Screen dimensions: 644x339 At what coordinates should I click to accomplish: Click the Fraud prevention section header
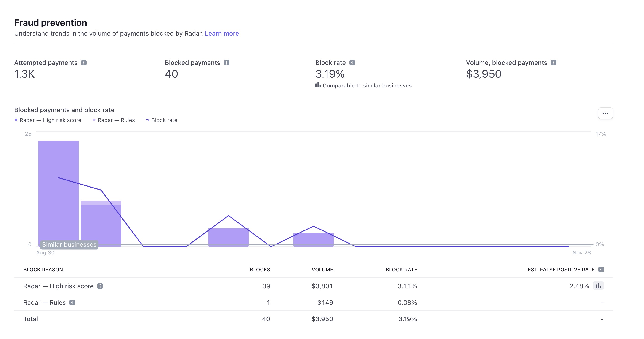pyautogui.click(x=50, y=22)
